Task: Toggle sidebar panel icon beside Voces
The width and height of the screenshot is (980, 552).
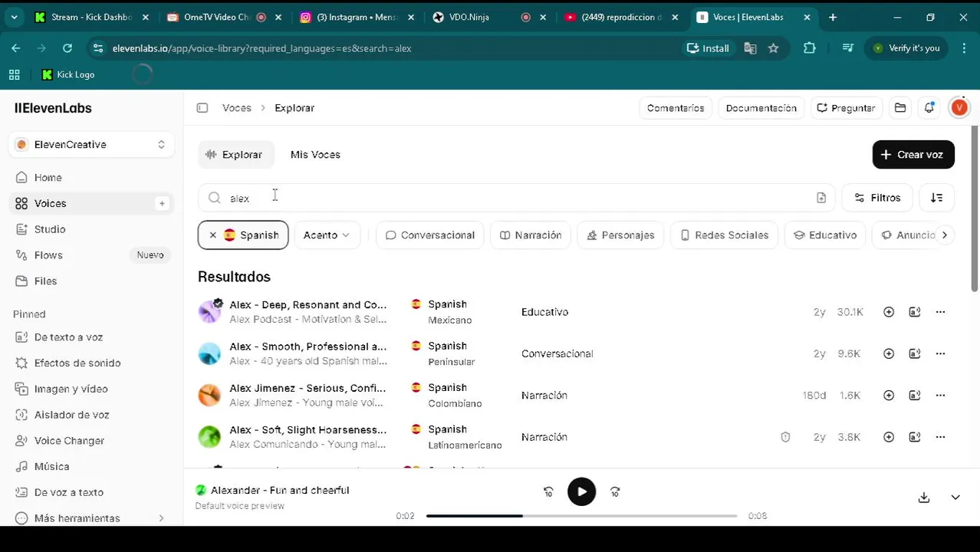Action: coord(202,108)
